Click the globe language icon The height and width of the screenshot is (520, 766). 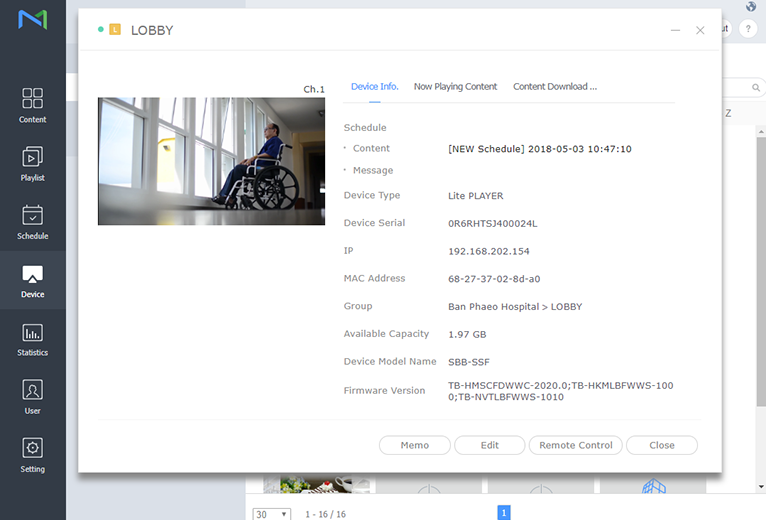tap(751, 7)
